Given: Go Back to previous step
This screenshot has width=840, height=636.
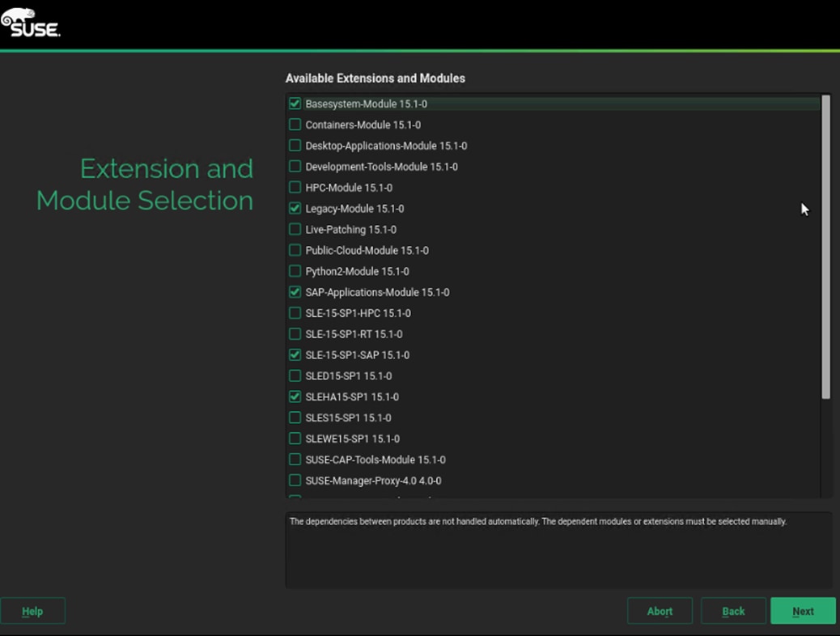Looking at the screenshot, I should click(733, 611).
